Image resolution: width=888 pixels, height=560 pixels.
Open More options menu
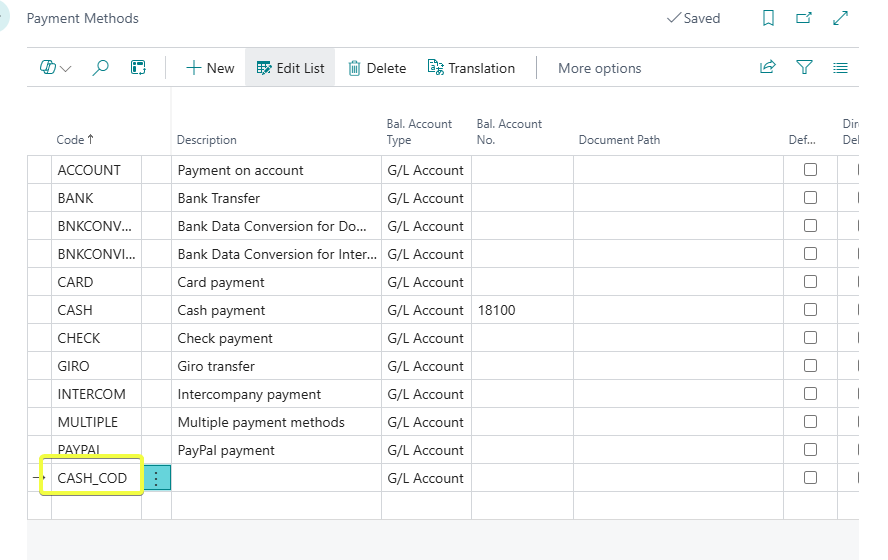pos(600,69)
